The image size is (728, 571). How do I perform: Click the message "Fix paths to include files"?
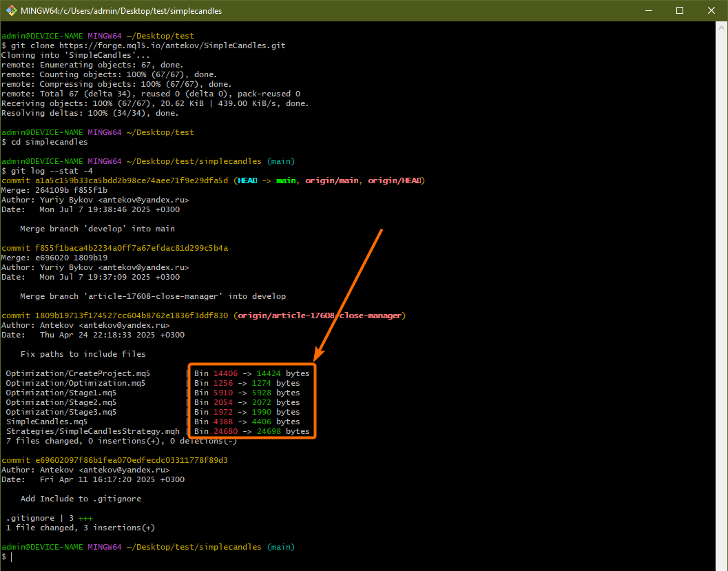tap(83, 354)
